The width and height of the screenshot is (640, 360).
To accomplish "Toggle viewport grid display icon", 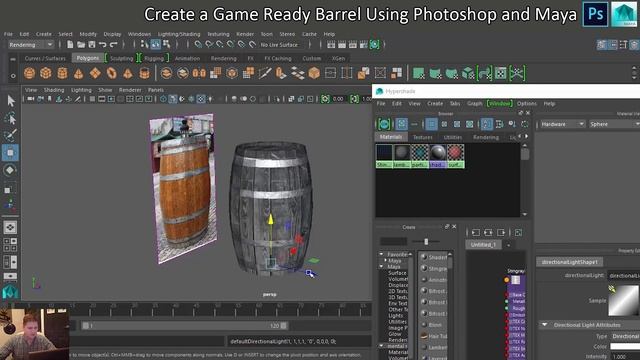I will 92,99.
